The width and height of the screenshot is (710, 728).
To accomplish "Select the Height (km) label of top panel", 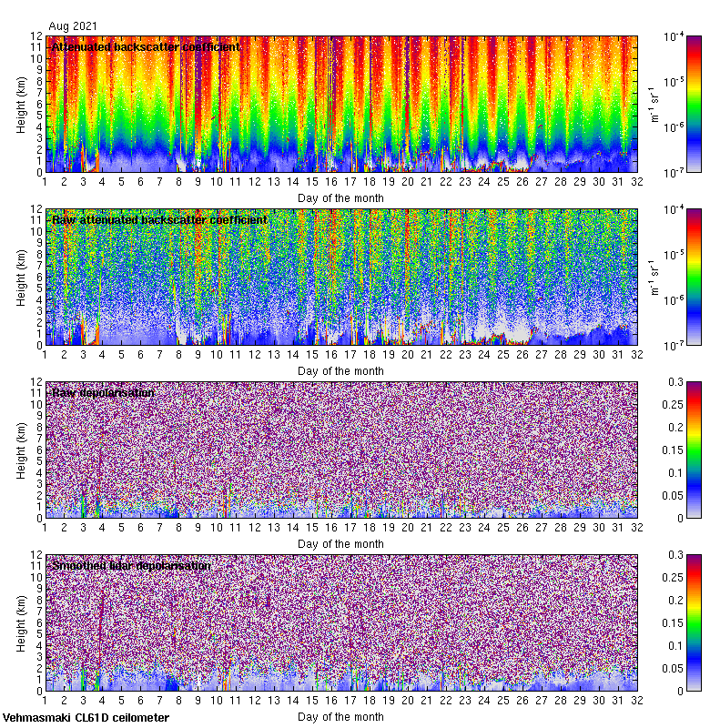I will [22, 104].
